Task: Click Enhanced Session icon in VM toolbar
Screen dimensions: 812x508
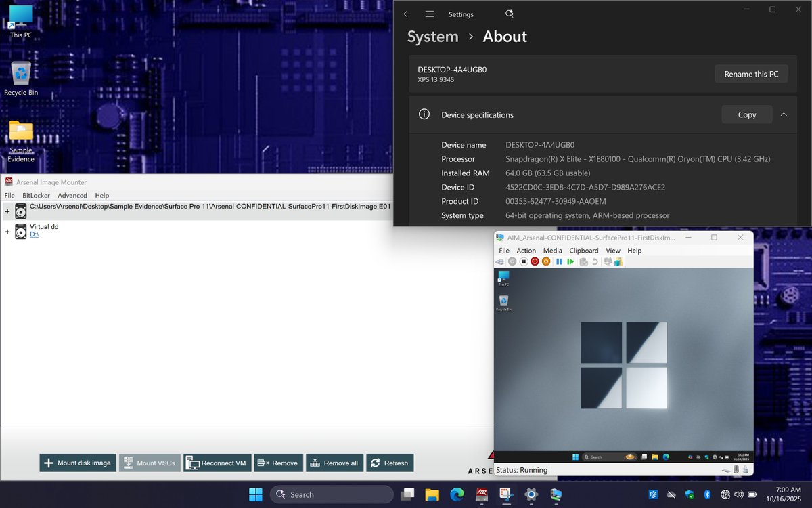Action: [608, 261]
